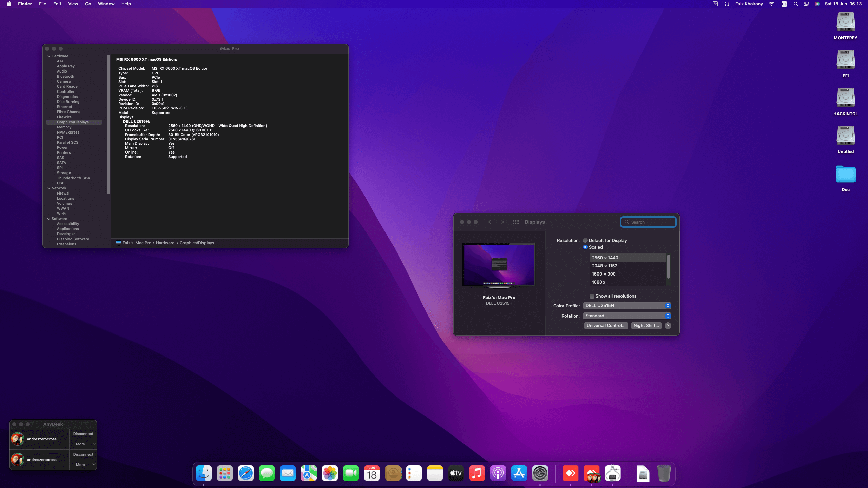Viewport: 868px width, 488px height.
Task: Open the View menu
Action: (73, 4)
